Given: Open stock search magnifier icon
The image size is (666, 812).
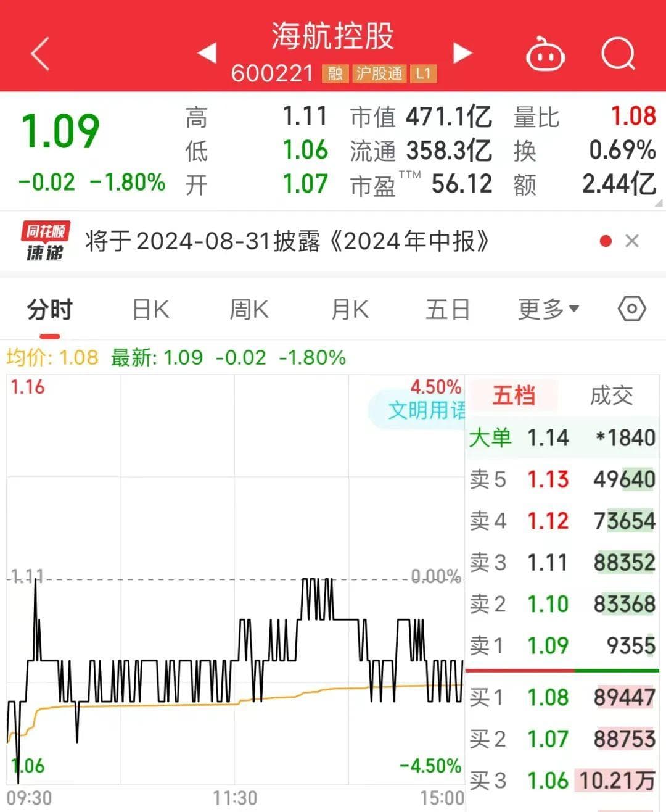Looking at the screenshot, I should pos(618,54).
